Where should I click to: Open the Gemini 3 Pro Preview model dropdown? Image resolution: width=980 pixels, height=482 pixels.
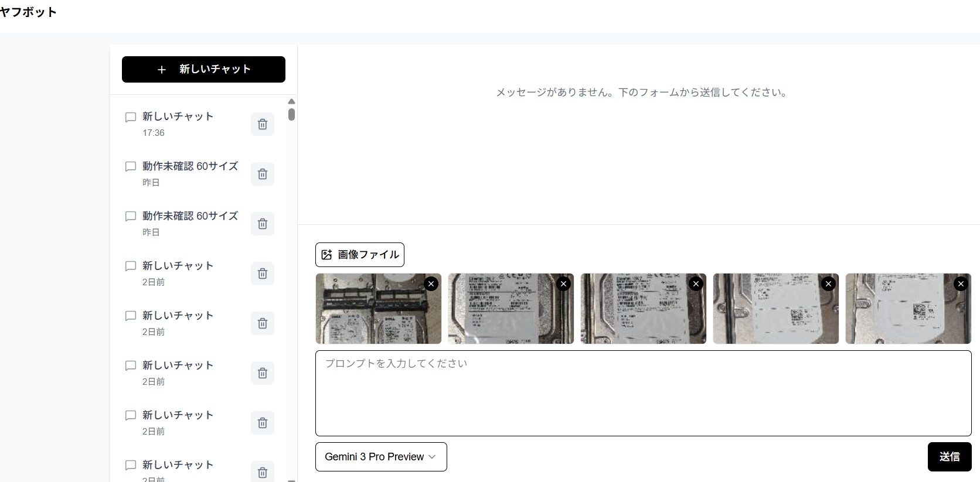point(381,457)
